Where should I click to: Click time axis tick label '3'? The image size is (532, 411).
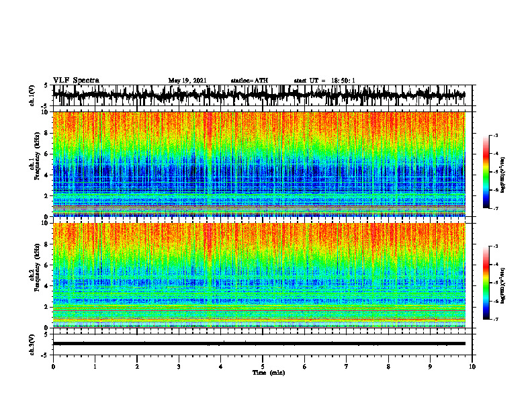pos(179,367)
